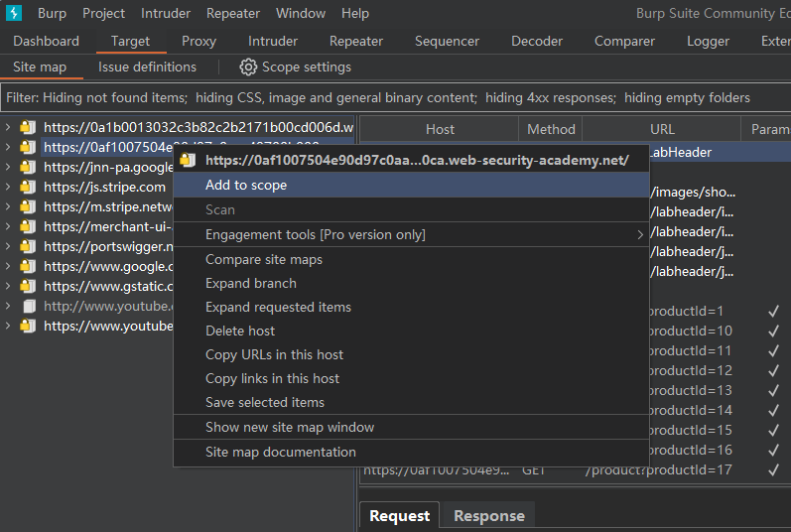Expand the js.stripe.com node
The image size is (791, 532).
click(8, 187)
